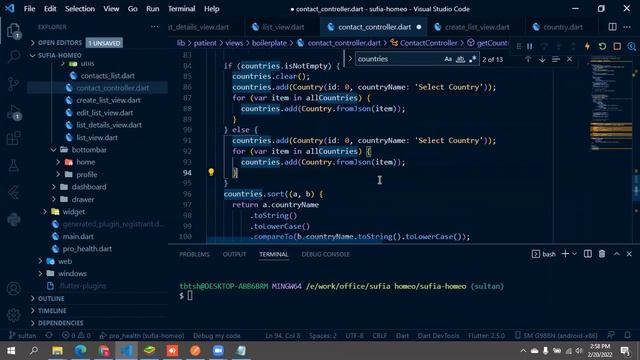Viewport: 640px width, 360px height.
Task: Click Debug my code status bar item
Action: (217, 336)
